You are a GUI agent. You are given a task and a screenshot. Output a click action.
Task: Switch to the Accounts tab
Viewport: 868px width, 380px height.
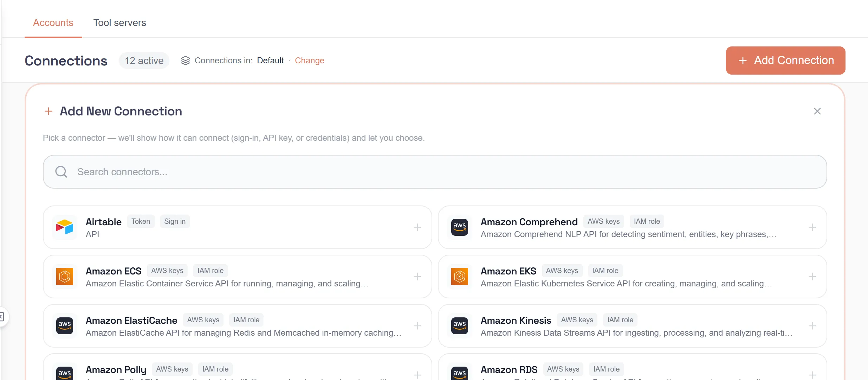[x=53, y=23]
